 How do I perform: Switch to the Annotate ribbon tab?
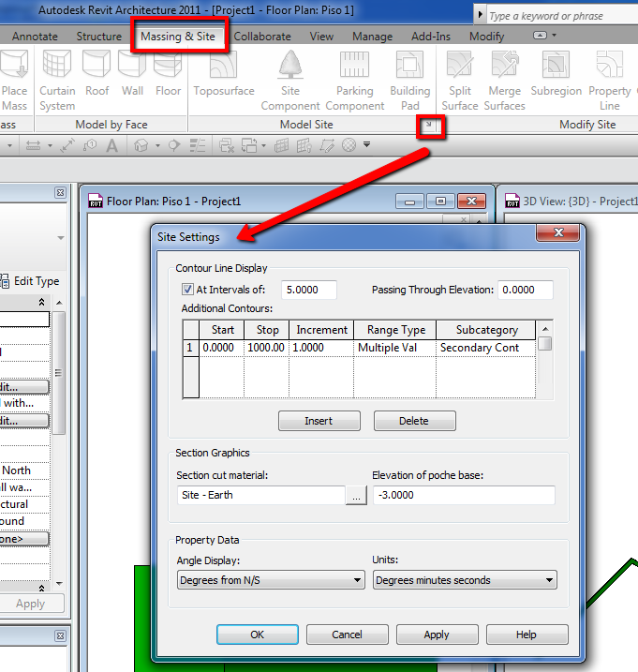pos(35,37)
